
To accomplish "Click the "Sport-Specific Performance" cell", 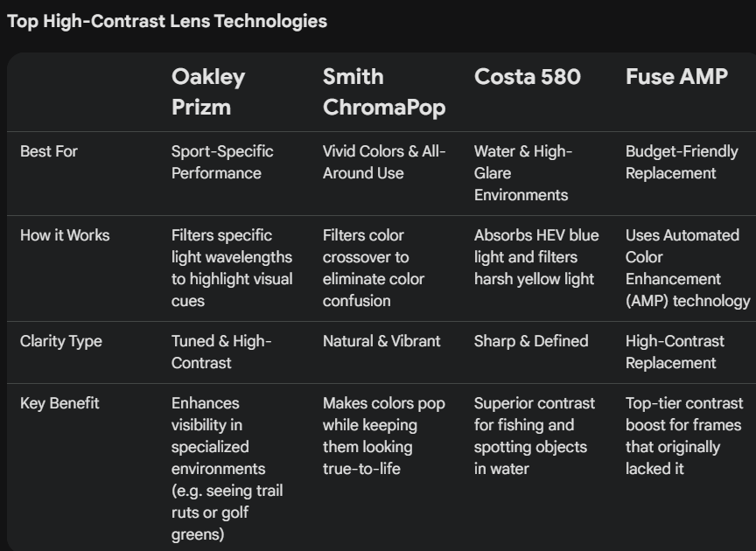I will click(x=222, y=162).
